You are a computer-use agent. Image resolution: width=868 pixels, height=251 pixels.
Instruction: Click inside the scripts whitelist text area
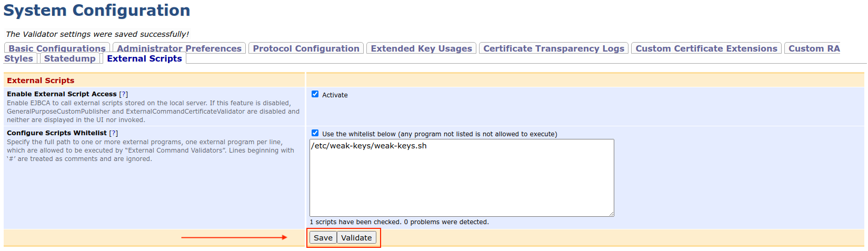[x=461, y=184]
